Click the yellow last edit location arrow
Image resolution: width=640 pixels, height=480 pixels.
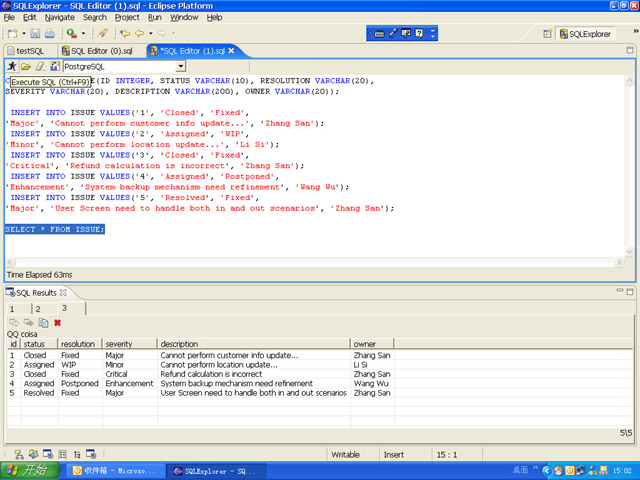tap(125, 33)
